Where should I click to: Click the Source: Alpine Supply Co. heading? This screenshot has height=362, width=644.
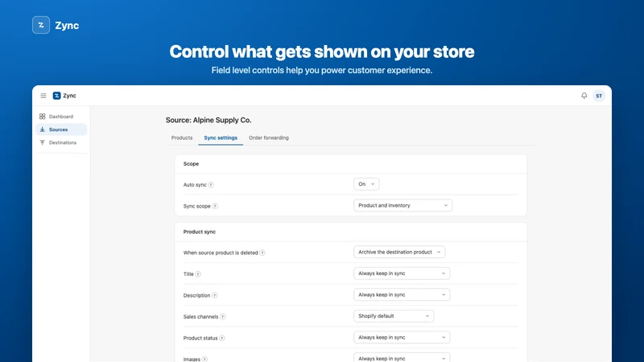click(208, 120)
